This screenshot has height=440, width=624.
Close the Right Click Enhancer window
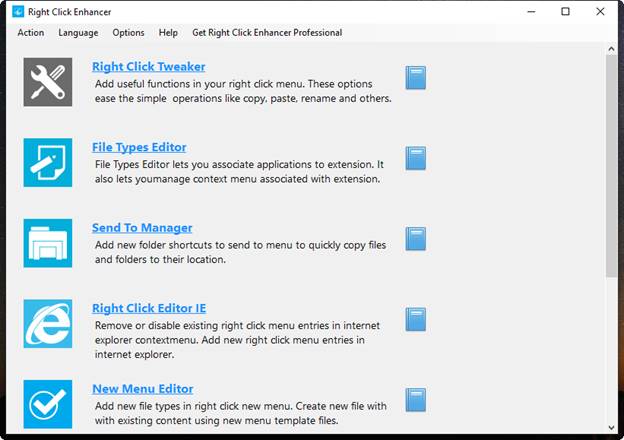tap(600, 12)
